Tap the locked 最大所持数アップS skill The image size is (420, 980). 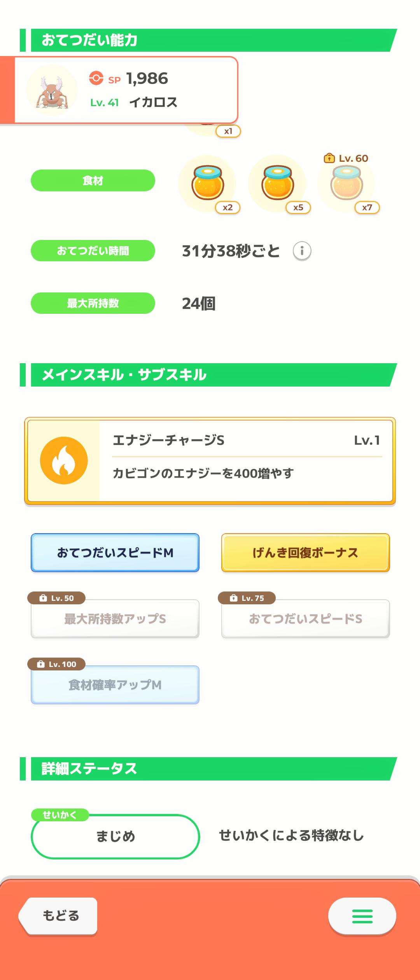115,619
